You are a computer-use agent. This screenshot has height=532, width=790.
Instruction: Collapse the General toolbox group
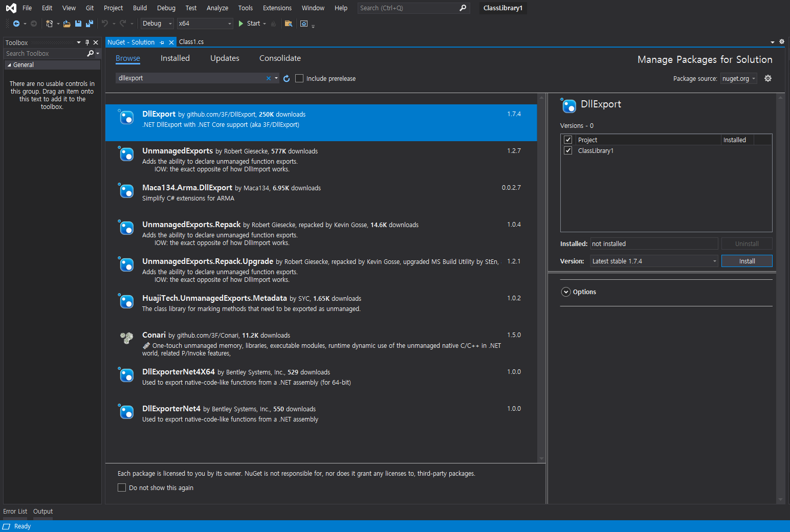[x=9, y=65]
